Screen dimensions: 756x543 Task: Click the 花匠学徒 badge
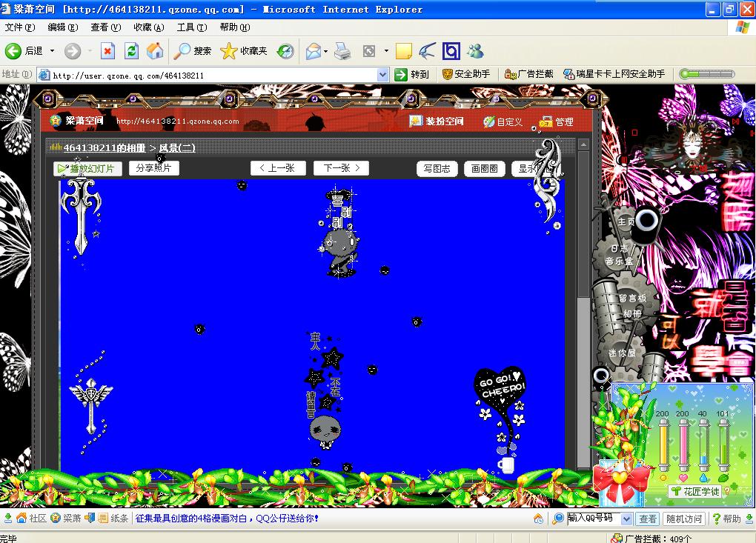click(696, 491)
